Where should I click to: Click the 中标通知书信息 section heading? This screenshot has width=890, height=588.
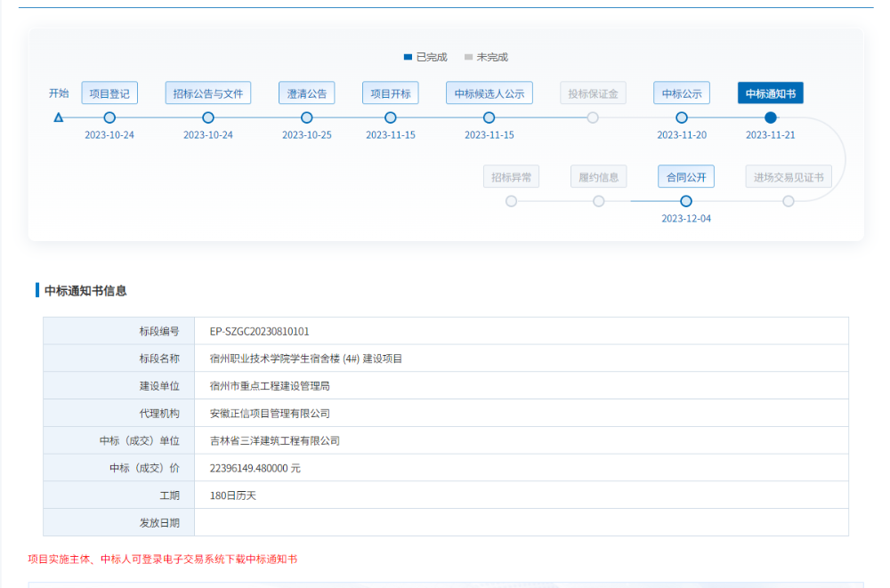85,291
